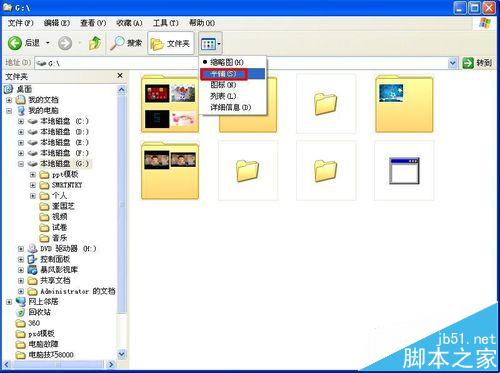Select folder thumbnail with blue image preview

pos(404,104)
